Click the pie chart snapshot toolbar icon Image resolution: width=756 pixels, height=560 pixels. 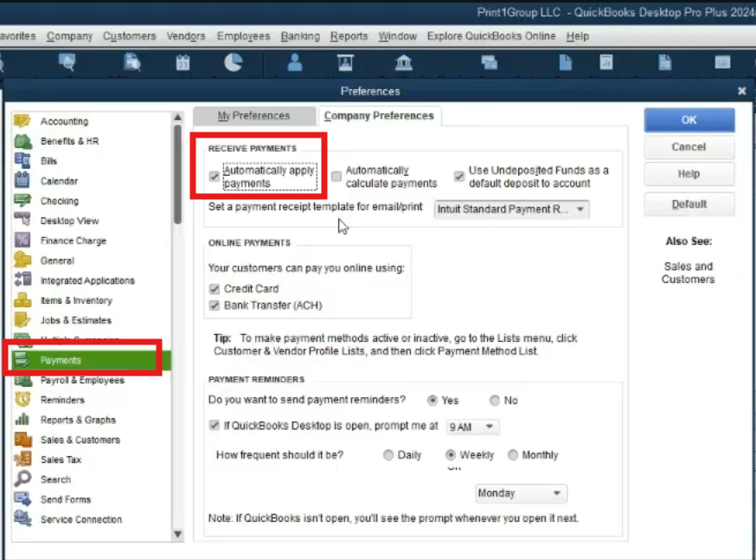click(234, 62)
